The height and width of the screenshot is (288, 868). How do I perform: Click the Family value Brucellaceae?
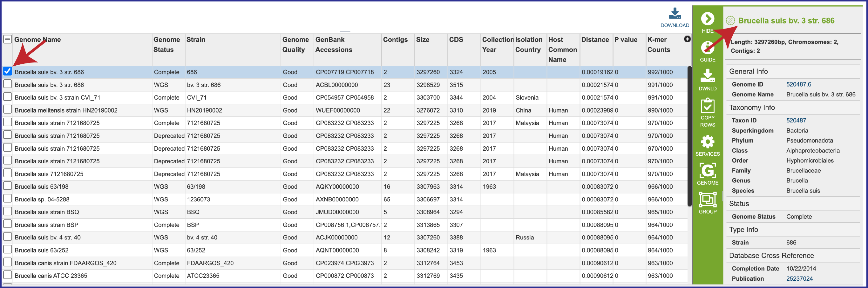coord(803,171)
